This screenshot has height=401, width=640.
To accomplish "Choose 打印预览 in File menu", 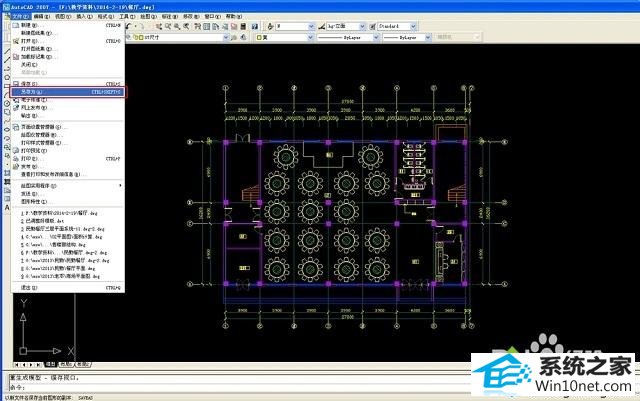I will click(67, 151).
